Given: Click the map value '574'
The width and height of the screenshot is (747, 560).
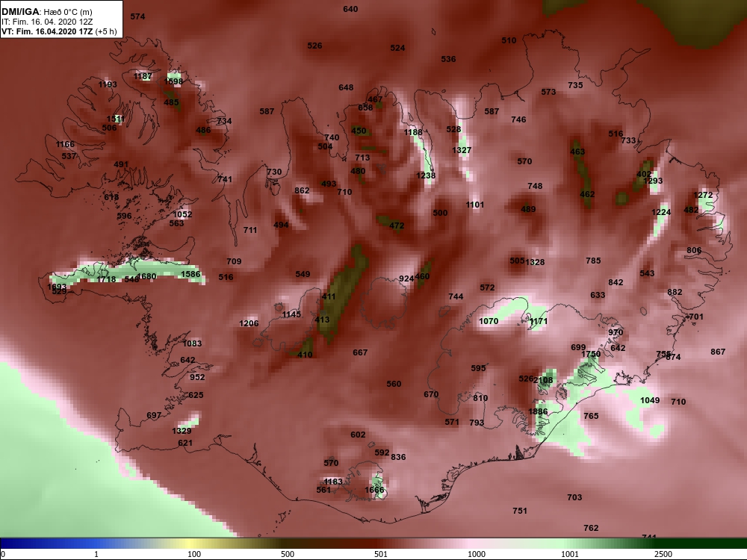Looking at the screenshot, I should pyautogui.click(x=137, y=16).
